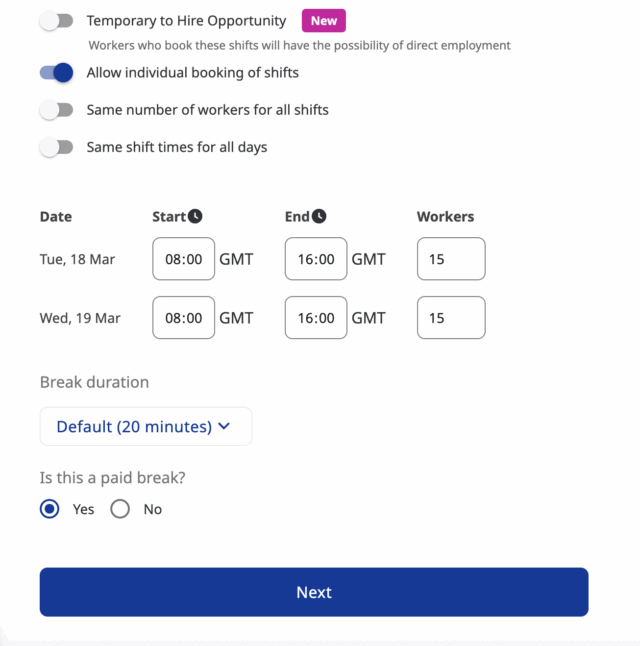This screenshot has height=646, width=640.
Task: Edit Tue 18 Mar start time field
Action: pos(183,259)
